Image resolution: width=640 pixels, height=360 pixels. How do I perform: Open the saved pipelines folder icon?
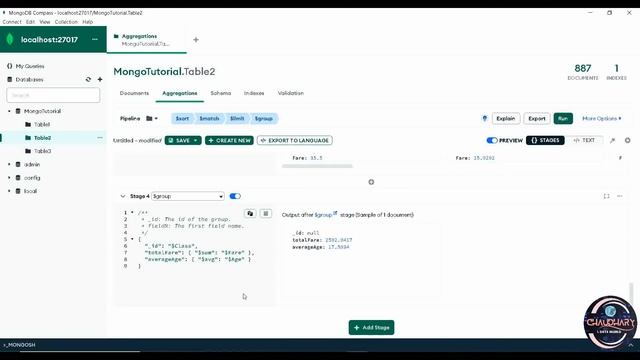pos(149,118)
